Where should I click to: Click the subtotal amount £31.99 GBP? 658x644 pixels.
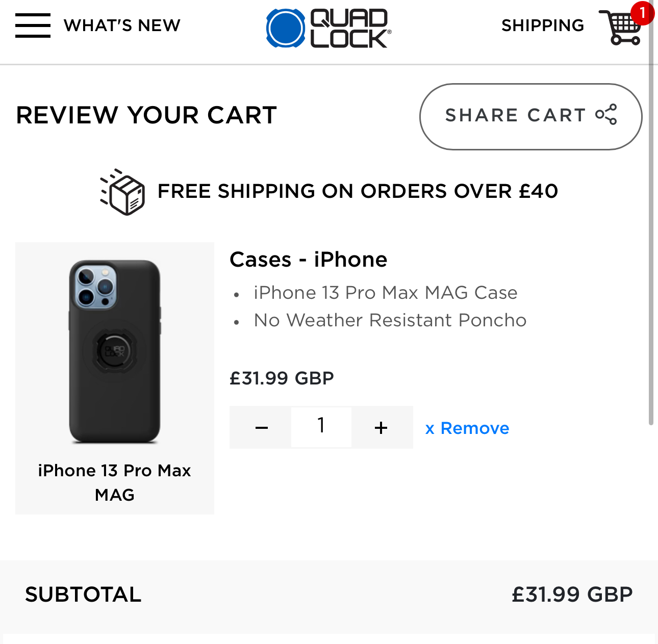coord(572,595)
